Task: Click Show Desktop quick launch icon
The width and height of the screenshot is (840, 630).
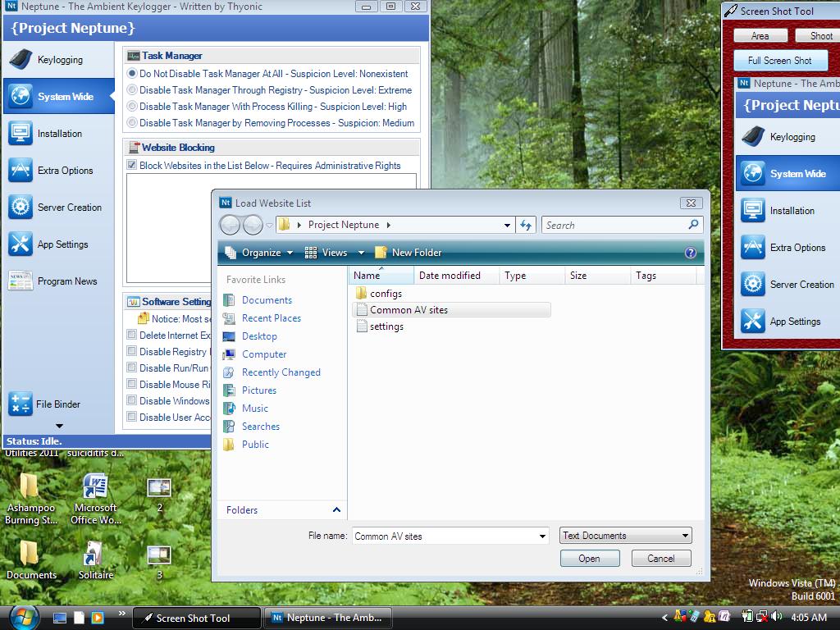Action: (60, 618)
